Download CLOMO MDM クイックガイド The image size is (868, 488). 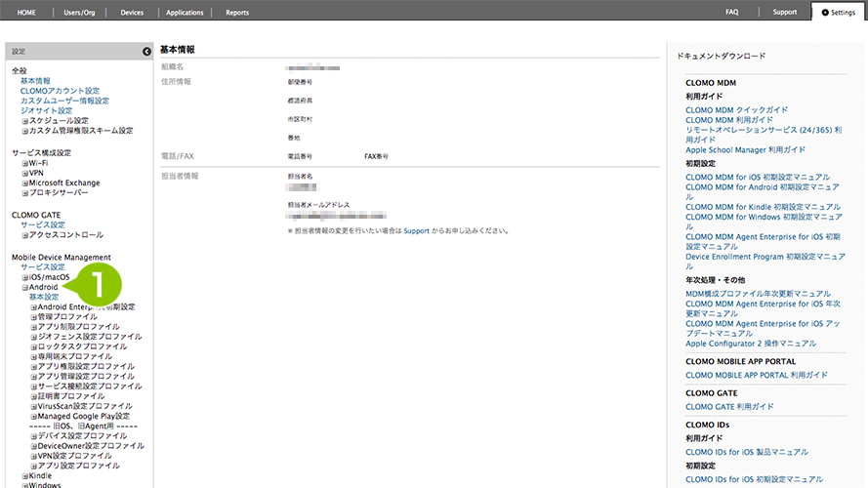736,110
